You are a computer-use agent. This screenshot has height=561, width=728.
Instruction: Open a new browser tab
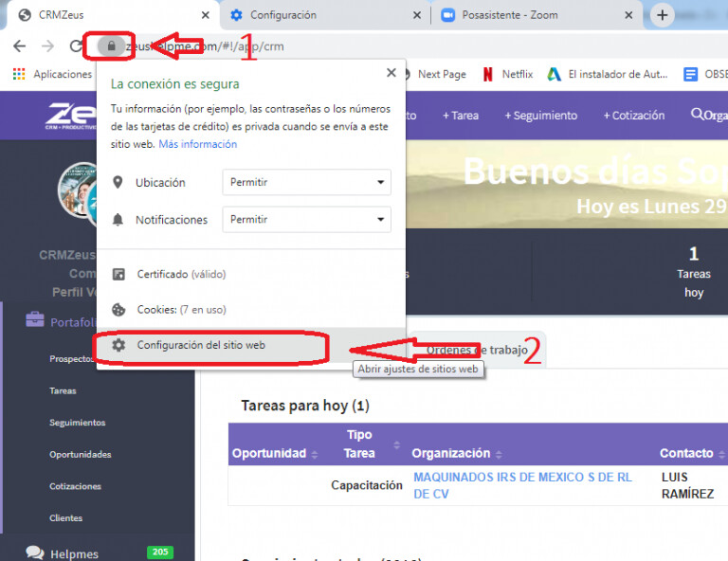click(662, 15)
